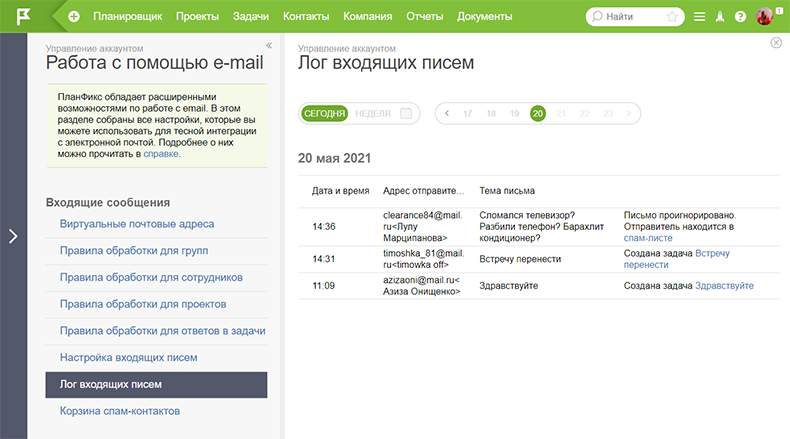Open the справке help link
Screen dimensions: 790x439
[x=161, y=154]
